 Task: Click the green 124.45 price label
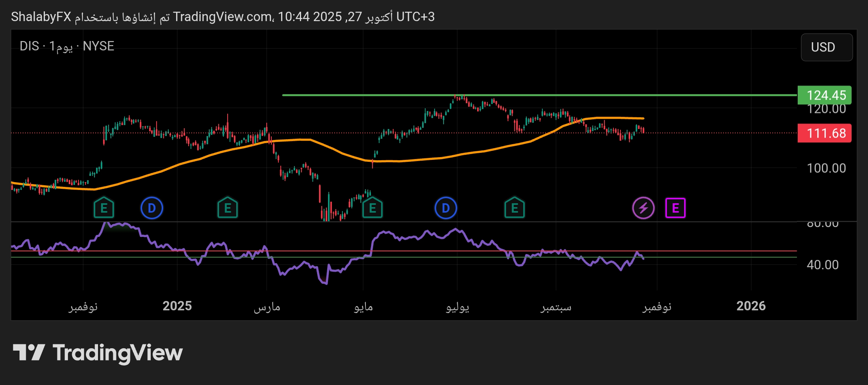tap(824, 95)
